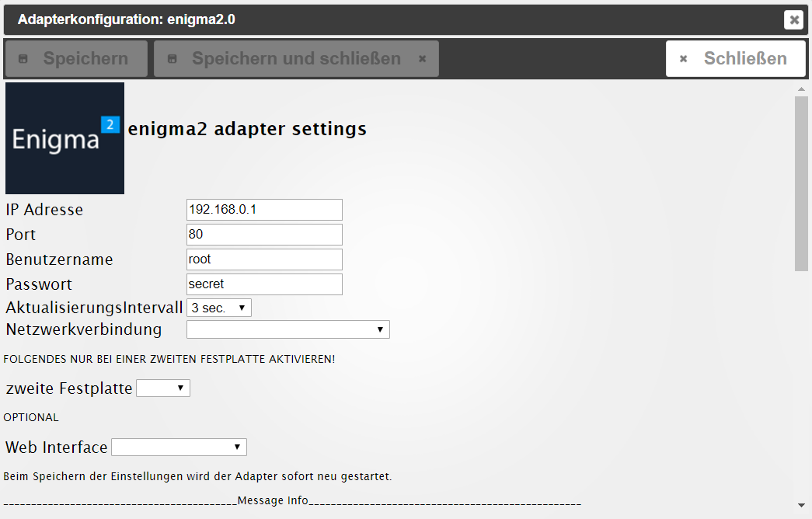Image resolution: width=812 pixels, height=519 pixels.
Task: Click the scrollbar down arrow
Action: click(x=801, y=505)
